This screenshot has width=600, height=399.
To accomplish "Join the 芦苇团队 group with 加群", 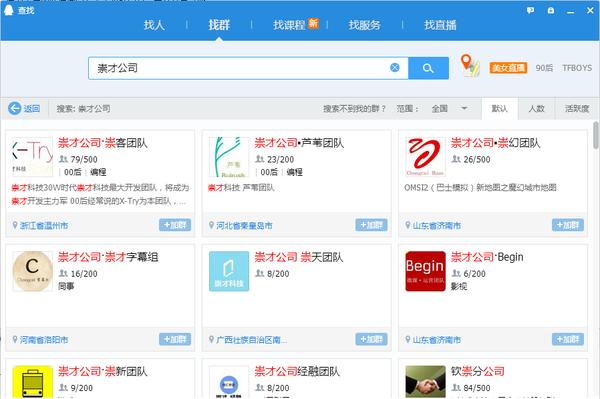I will tap(371, 225).
